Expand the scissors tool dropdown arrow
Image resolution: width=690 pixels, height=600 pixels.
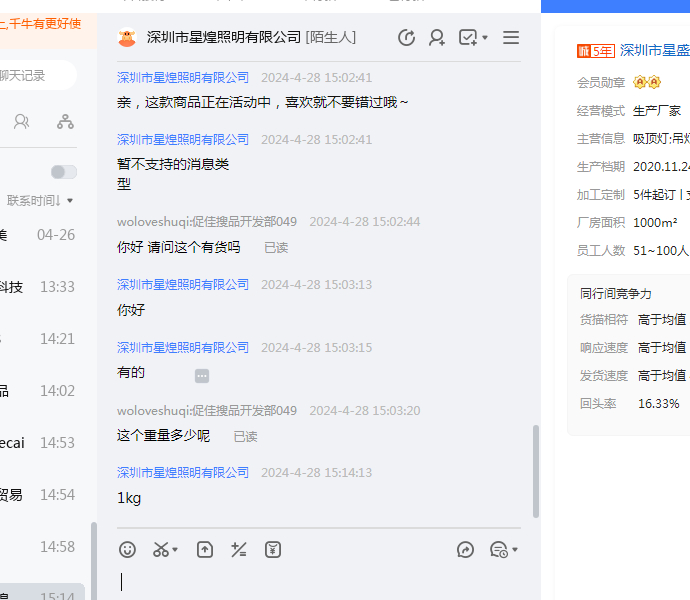176,550
